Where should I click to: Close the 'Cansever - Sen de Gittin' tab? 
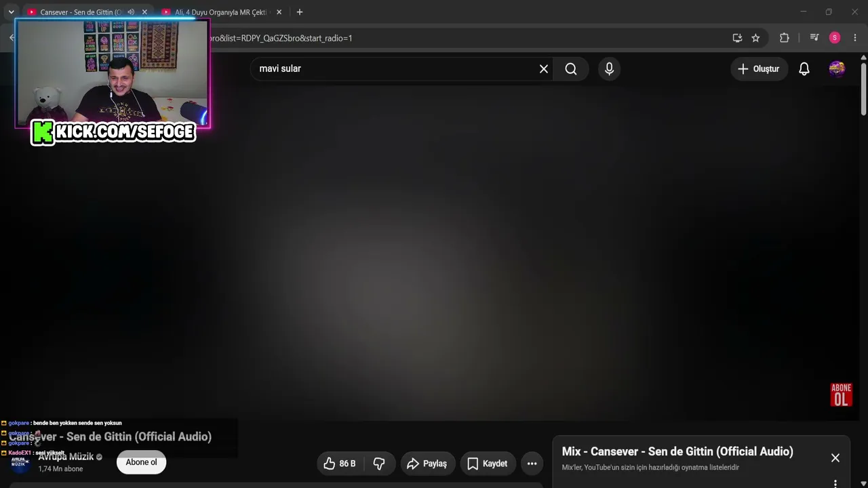tap(144, 12)
